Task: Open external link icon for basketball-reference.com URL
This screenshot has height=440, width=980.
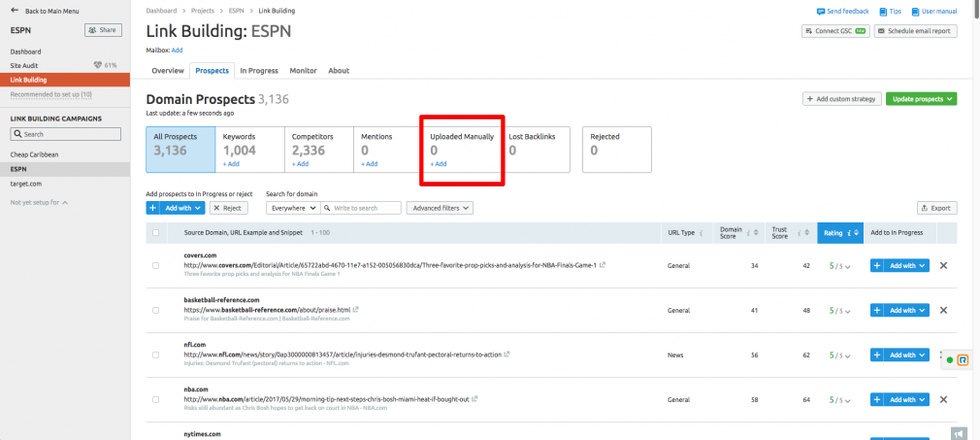Action: 356,309
